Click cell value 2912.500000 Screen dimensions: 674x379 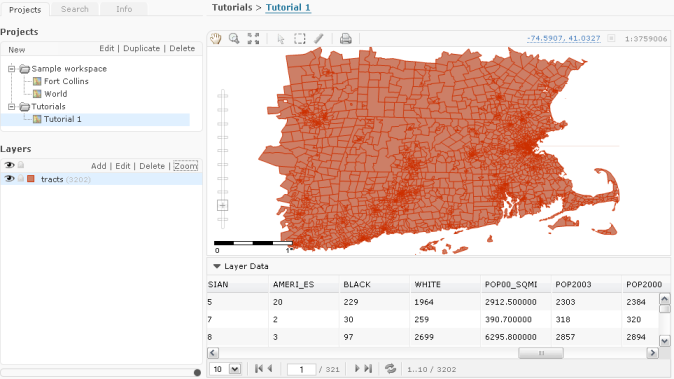pyautogui.click(x=511, y=302)
